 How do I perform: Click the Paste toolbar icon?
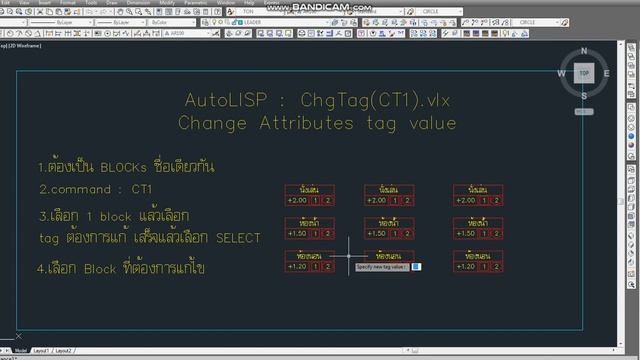58,12
